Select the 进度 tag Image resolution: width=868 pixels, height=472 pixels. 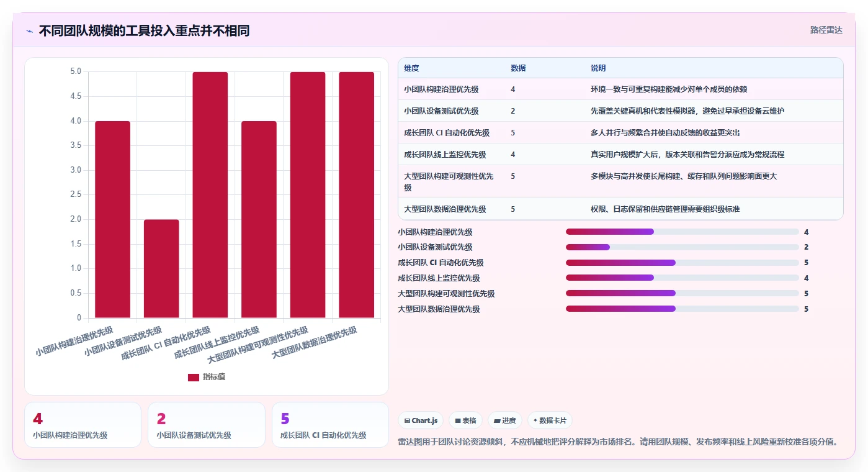(x=505, y=420)
